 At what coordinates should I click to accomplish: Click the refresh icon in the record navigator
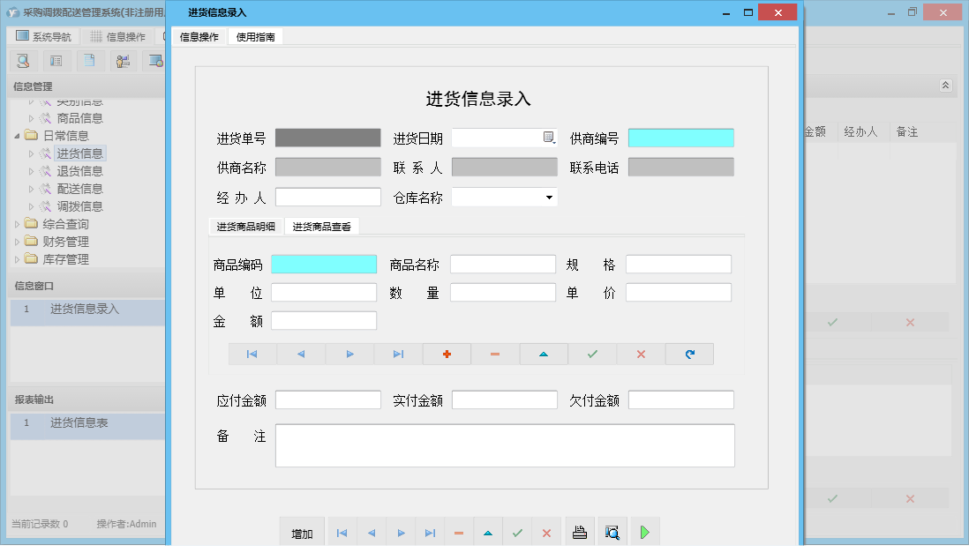tap(689, 353)
